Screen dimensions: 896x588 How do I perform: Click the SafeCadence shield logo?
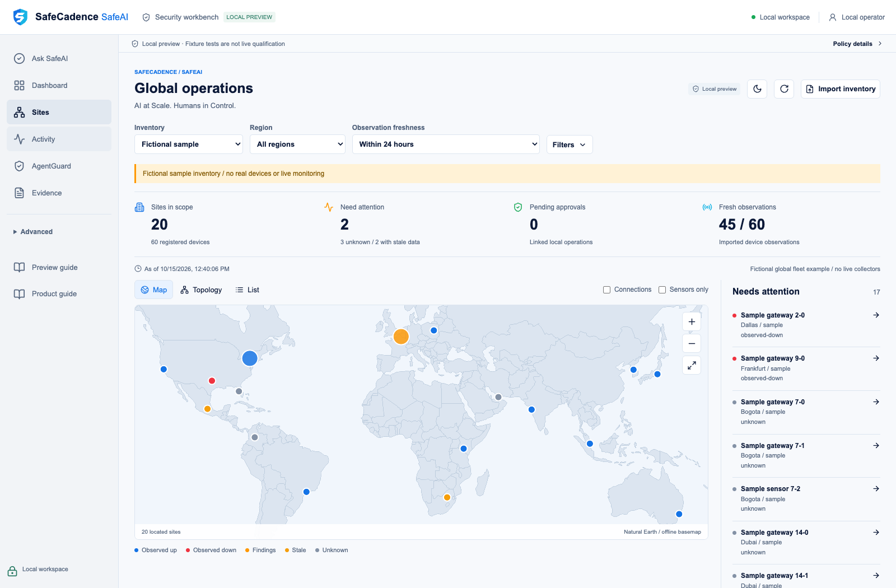click(x=20, y=17)
